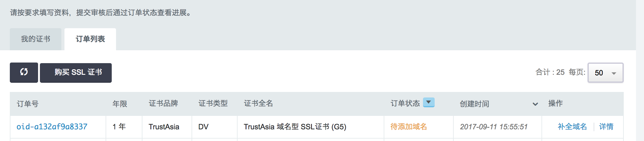Click the 补全域名 action link
The image size is (644, 141).
pos(572,127)
